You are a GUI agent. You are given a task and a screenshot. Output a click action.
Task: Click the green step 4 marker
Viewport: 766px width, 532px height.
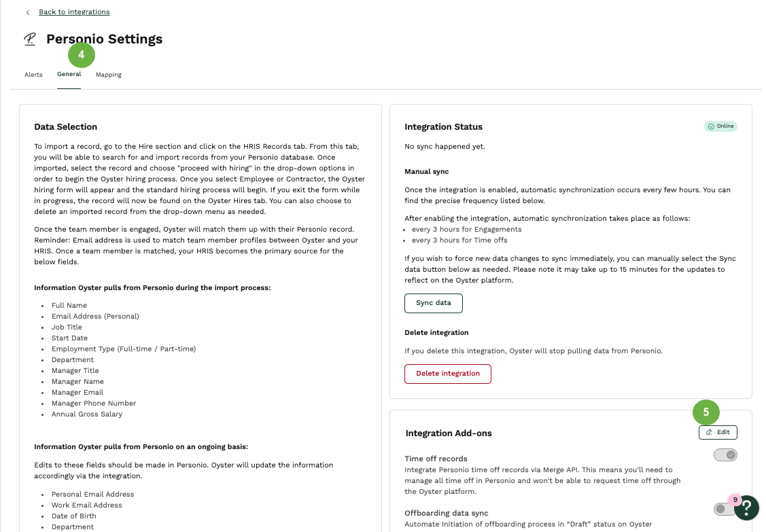point(82,55)
